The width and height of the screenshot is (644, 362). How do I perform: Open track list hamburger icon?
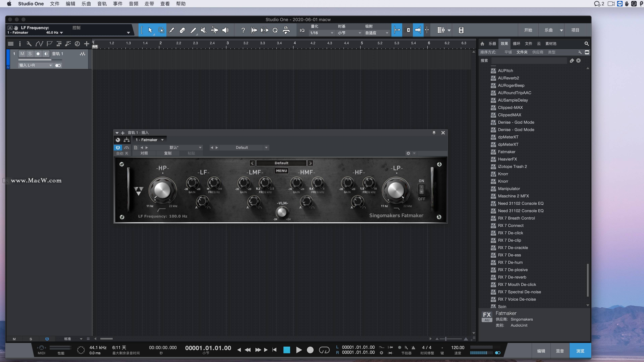click(x=11, y=44)
